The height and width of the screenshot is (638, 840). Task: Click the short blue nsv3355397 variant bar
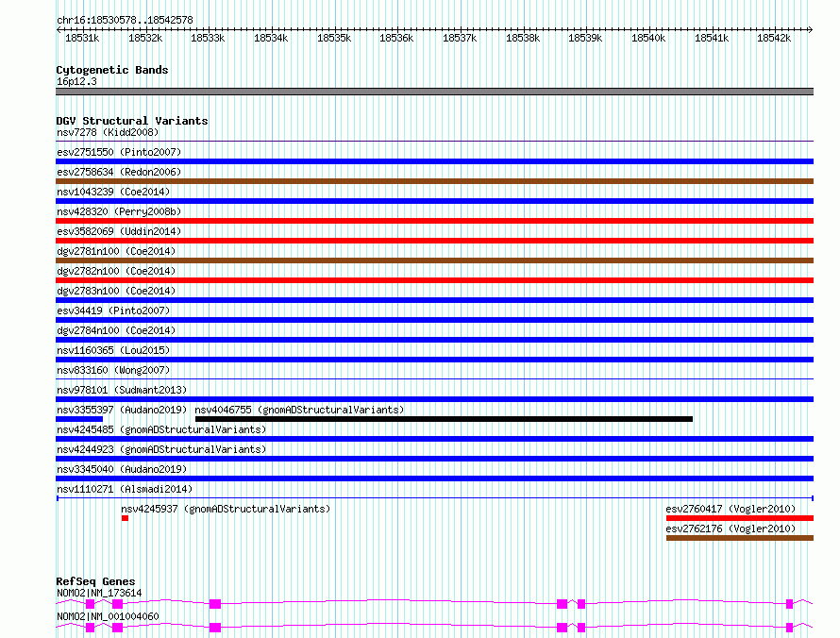[x=79, y=419]
